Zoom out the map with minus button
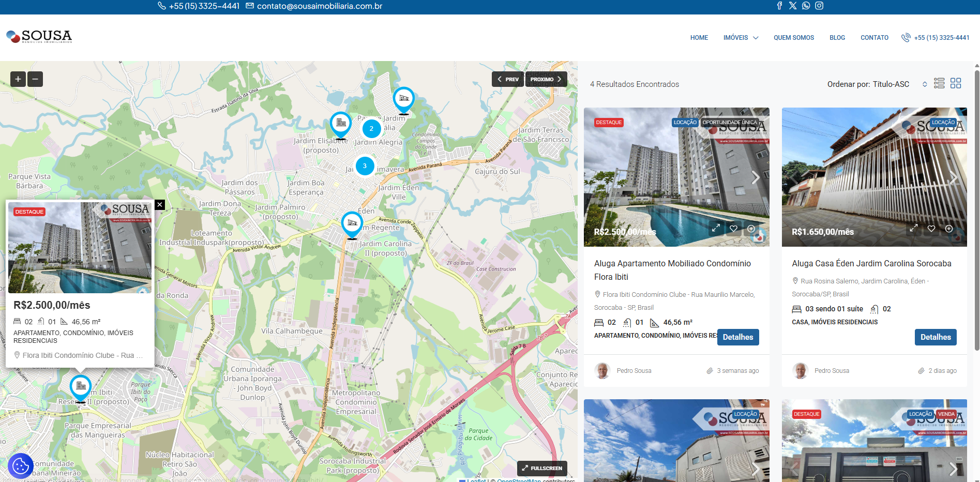The height and width of the screenshot is (482, 980). [x=35, y=79]
